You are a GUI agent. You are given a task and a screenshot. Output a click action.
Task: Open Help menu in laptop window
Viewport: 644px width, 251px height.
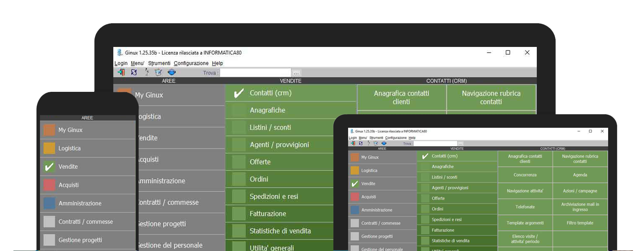(x=217, y=63)
